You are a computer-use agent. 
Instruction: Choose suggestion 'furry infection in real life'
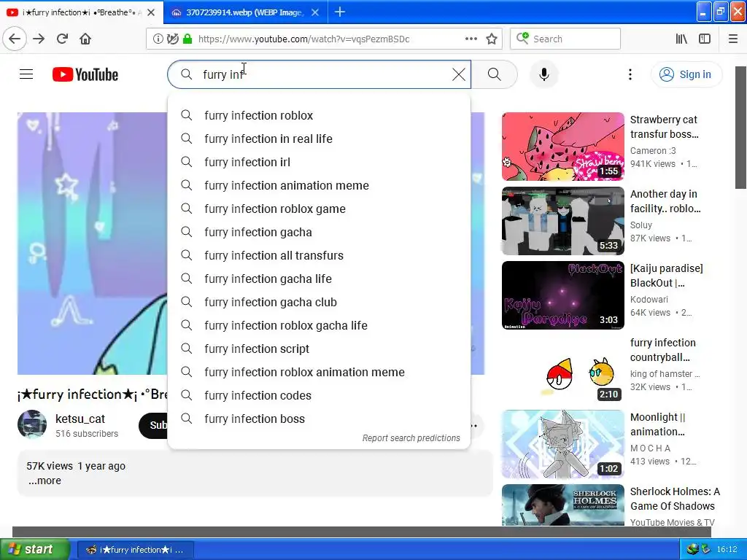[x=319, y=139]
